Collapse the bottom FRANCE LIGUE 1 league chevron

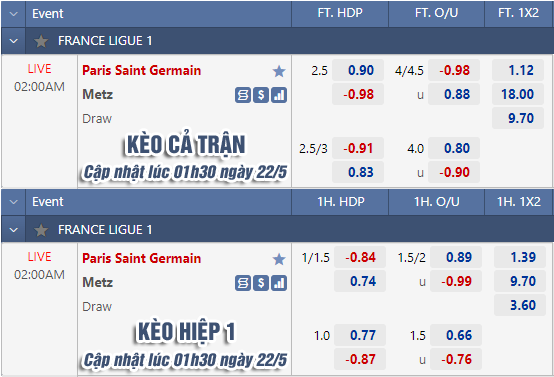click(x=13, y=230)
